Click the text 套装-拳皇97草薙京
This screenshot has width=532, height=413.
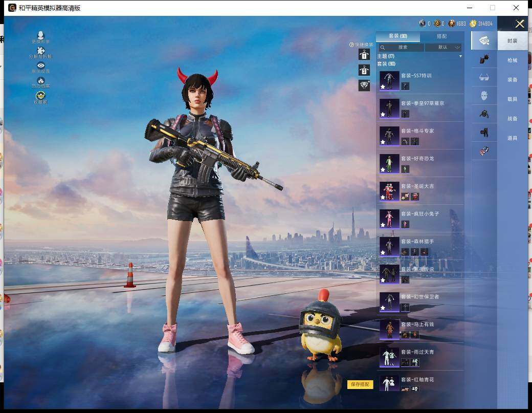click(423, 103)
